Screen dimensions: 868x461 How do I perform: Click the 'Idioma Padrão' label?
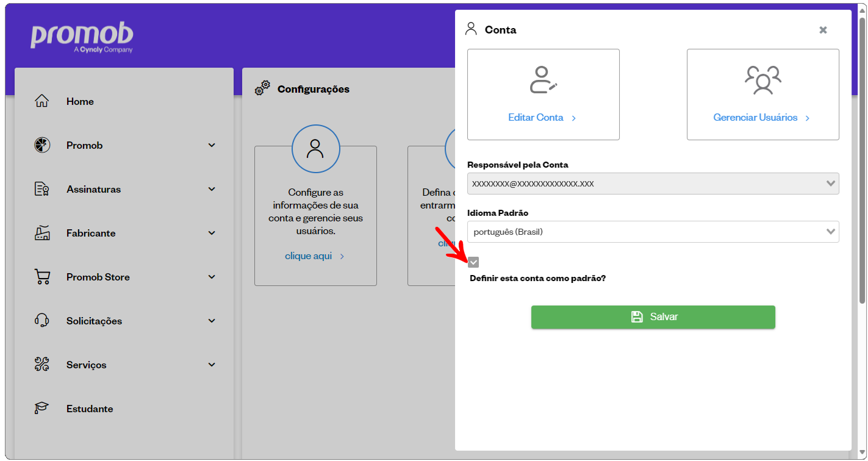click(498, 213)
